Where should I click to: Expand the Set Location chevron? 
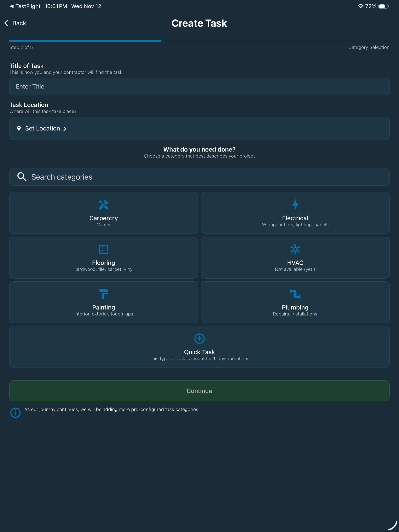point(65,129)
